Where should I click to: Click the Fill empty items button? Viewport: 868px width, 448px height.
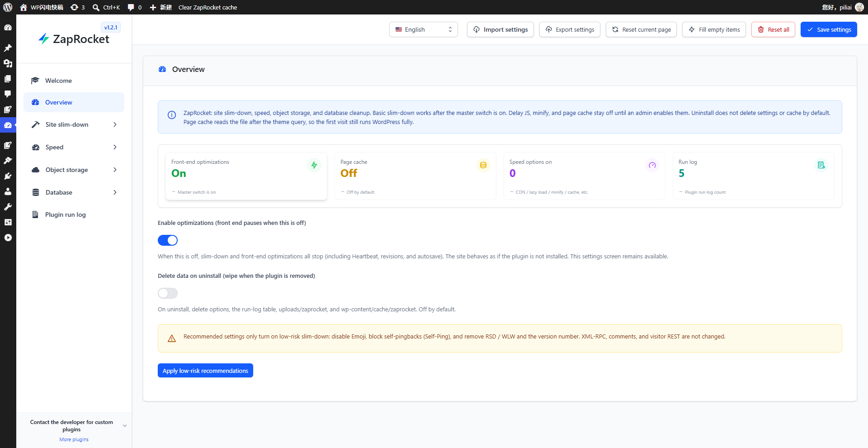pyautogui.click(x=714, y=29)
